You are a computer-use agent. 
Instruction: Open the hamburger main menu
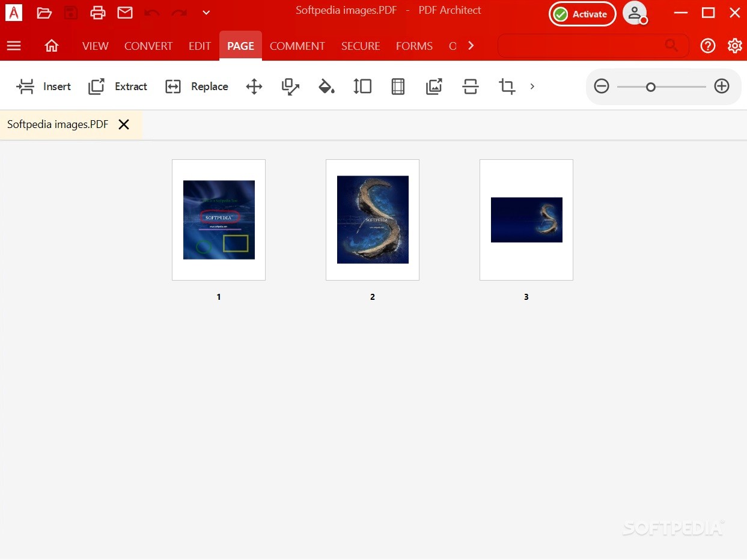point(14,46)
